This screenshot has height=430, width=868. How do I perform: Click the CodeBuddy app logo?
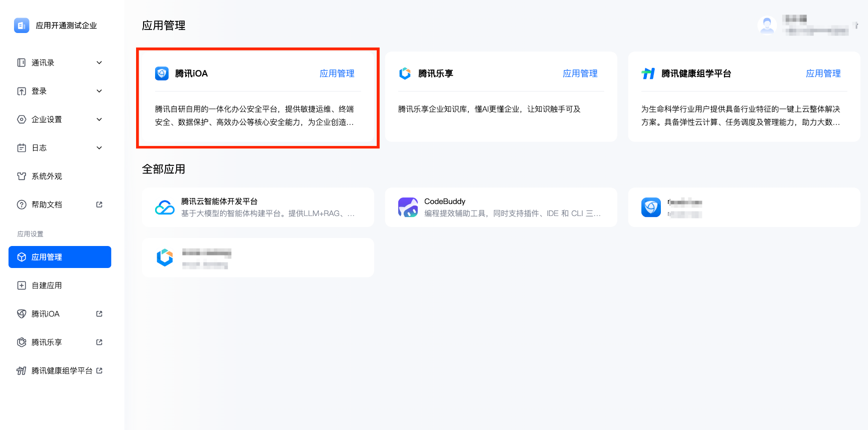(x=408, y=207)
